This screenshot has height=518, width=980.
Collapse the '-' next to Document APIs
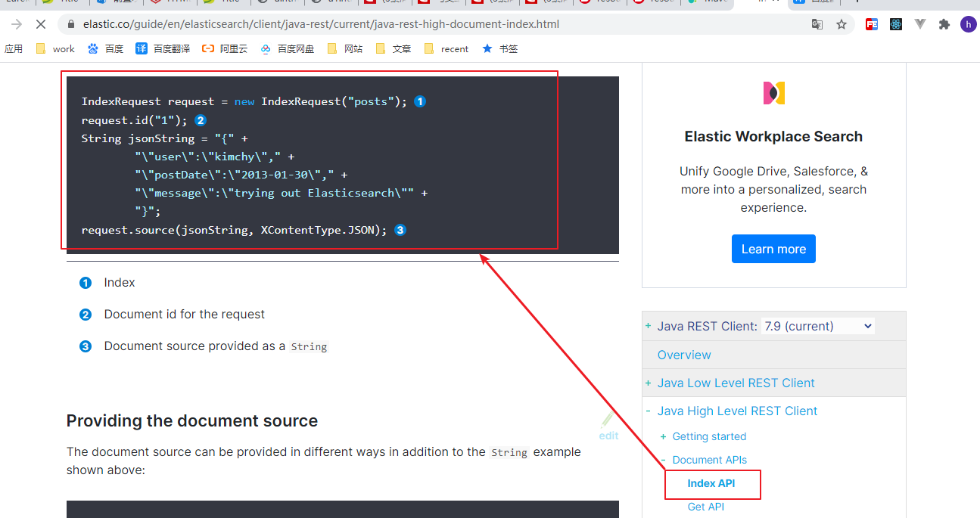664,460
